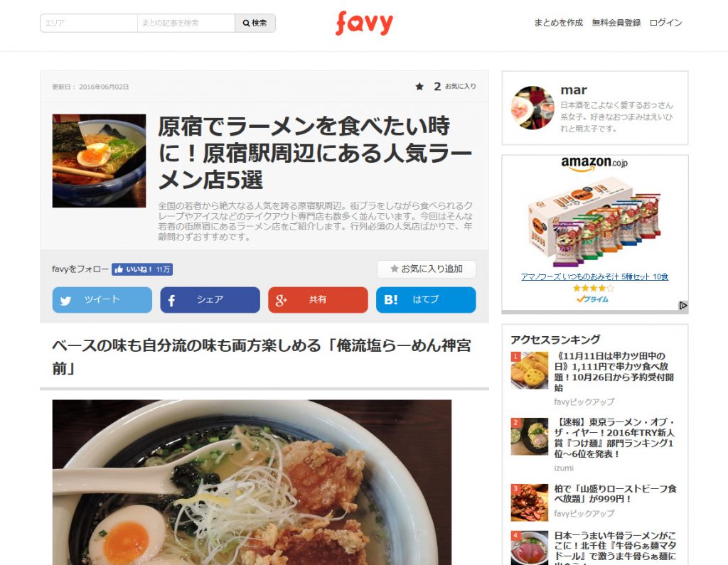Viewport: 728px width, 565px height.
Task: Open ログイン in top navigation
Action: pos(665,22)
